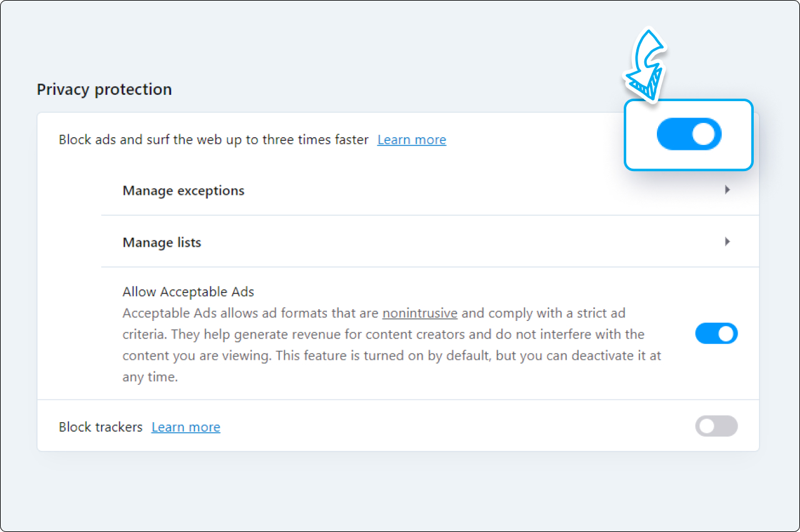800x532 pixels.
Task: Click the Allow Acceptable Ads title
Action: (x=188, y=291)
